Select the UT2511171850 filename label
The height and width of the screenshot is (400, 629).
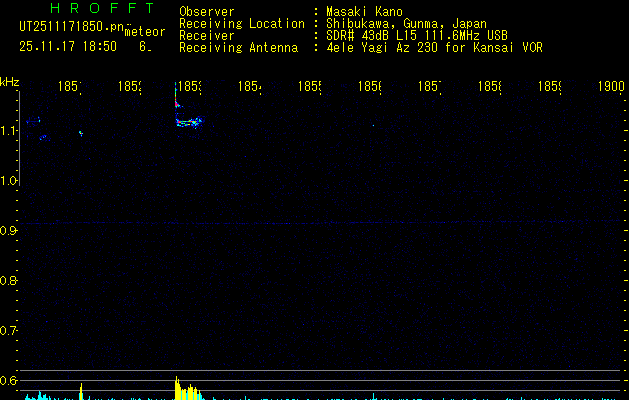(68, 27)
